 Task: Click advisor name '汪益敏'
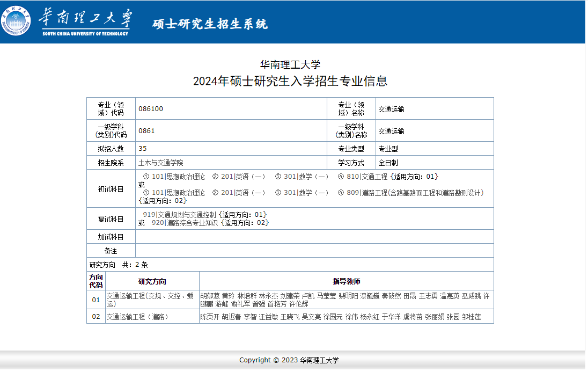tap(268, 317)
